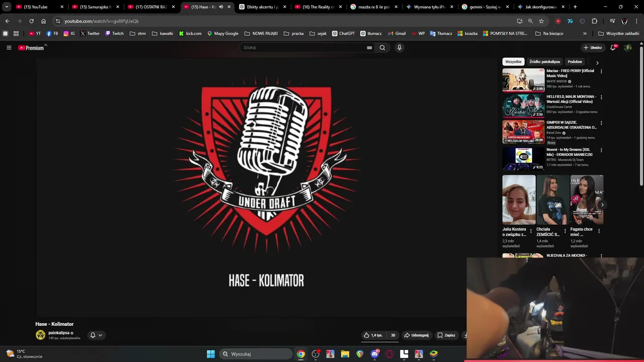Open options menu for HELLFIELD video
Screen dimensions: 644x362
point(601,97)
